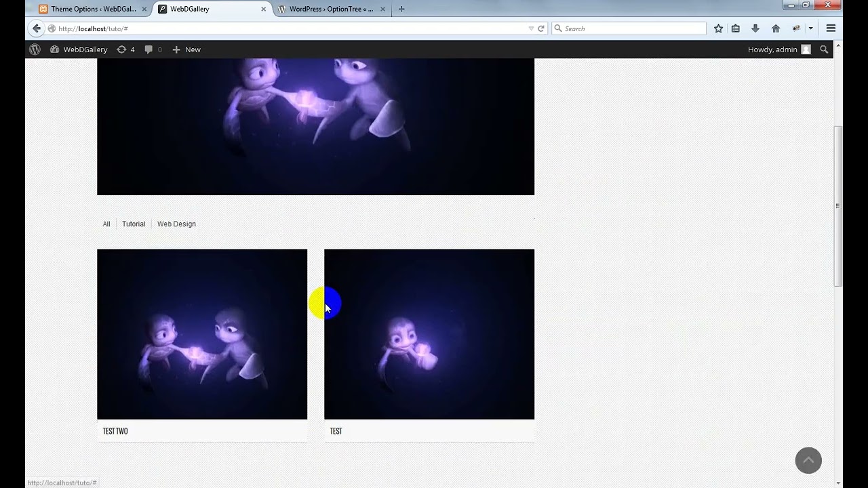
Task: Open Howdy, admin account menu
Action: (779, 49)
